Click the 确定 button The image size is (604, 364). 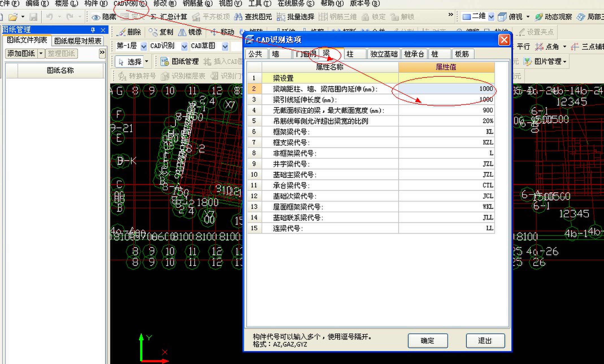[428, 341]
